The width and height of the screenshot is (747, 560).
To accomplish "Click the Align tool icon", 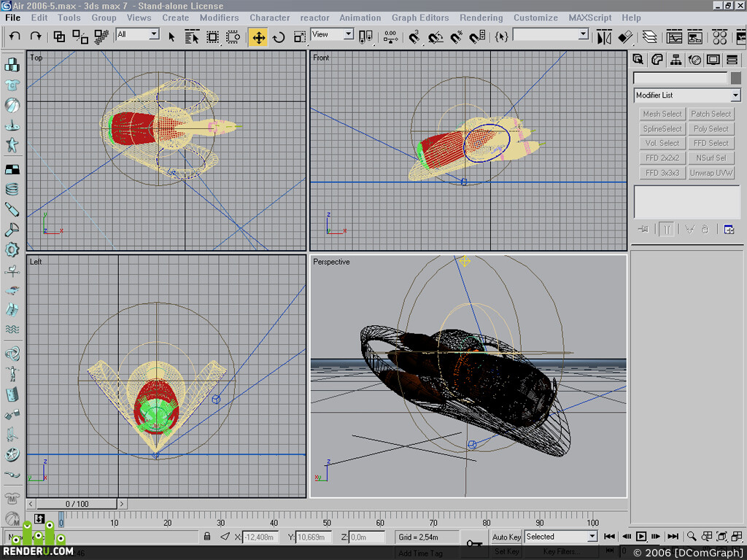I will (625, 36).
